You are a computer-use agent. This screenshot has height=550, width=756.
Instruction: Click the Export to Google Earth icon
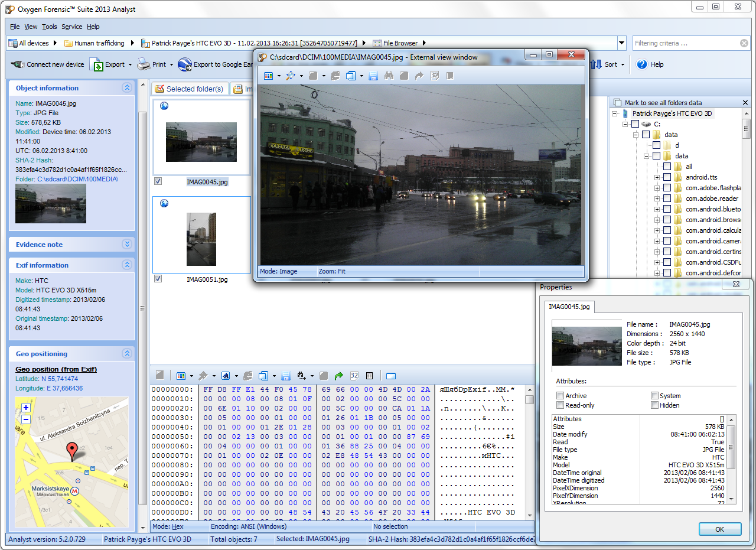tap(185, 64)
